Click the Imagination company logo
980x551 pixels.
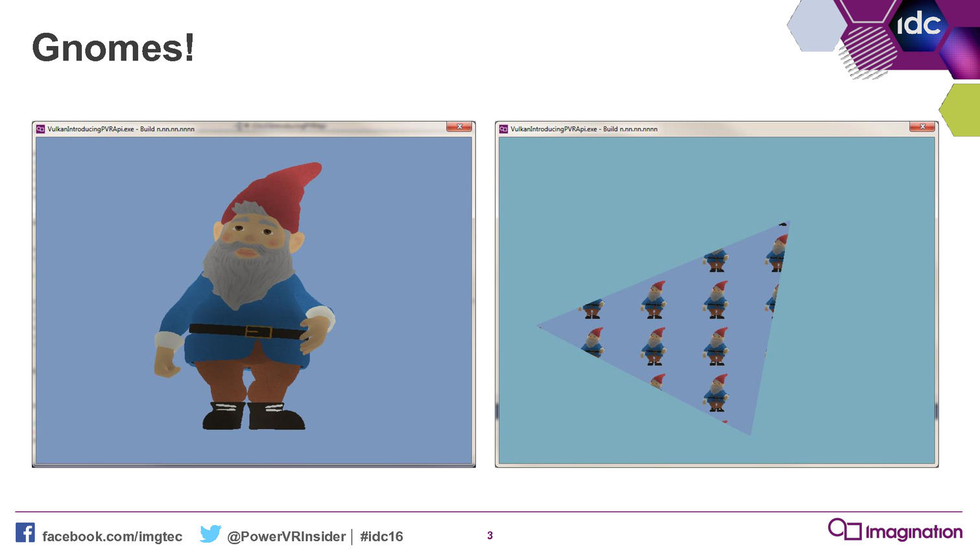[895, 530]
